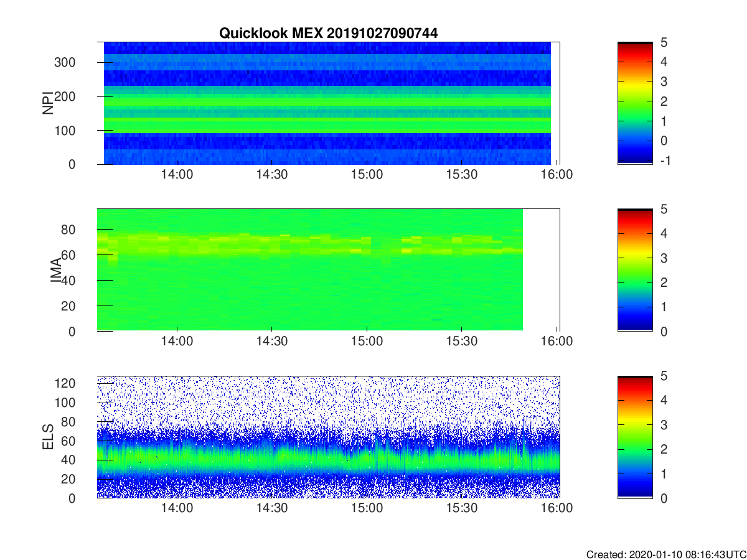This screenshot has width=747, height=560.
Task: Click the NPI panel colorbar
Action: (x=635, y=103)
